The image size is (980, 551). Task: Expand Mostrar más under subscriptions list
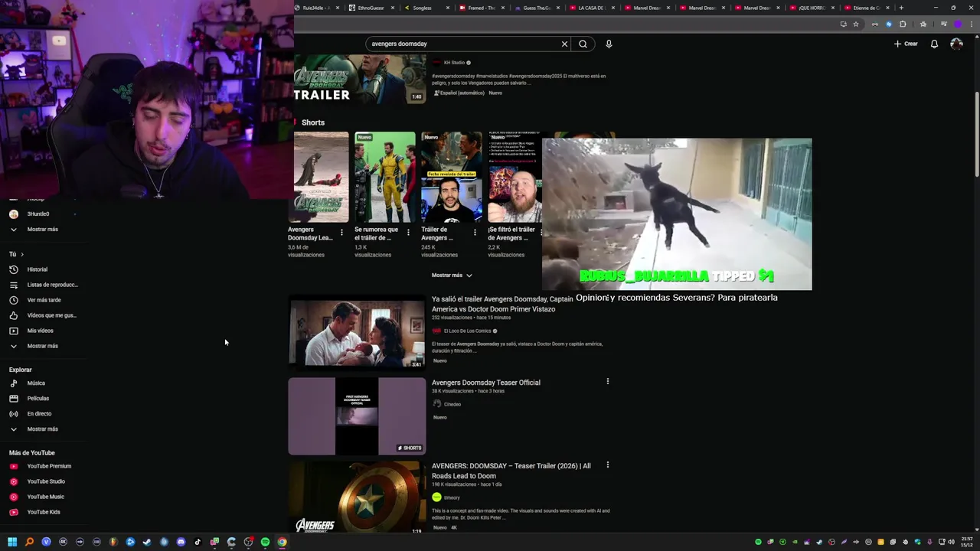(x=43, y=229)
